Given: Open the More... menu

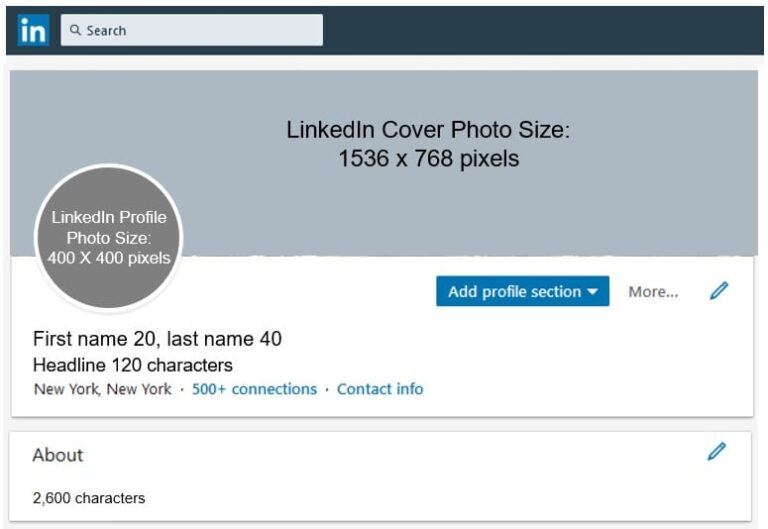Looking at the screenshot, I should tap(653, 292).
